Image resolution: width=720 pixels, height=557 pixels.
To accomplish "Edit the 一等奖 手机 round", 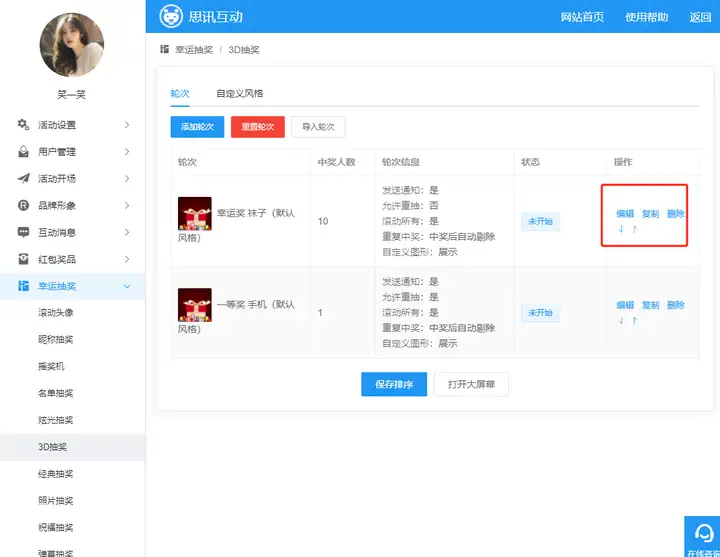I will tap(625, 305).
